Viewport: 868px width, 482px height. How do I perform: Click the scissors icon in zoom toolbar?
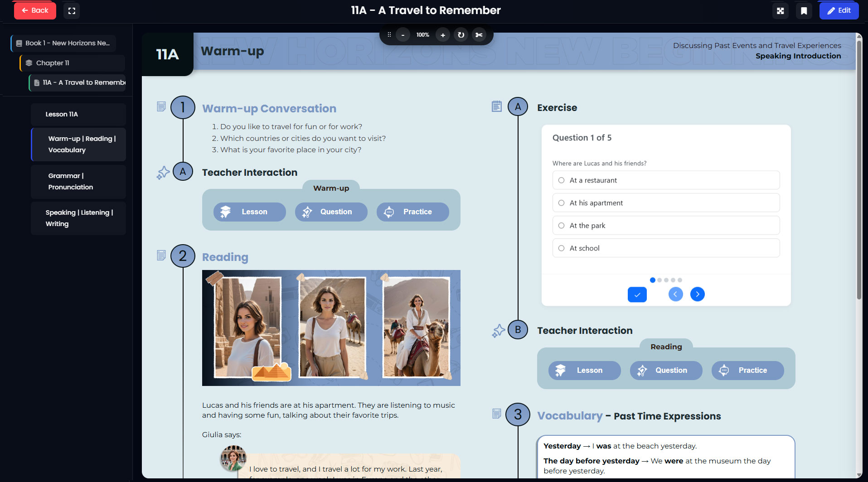click(479, 35)
